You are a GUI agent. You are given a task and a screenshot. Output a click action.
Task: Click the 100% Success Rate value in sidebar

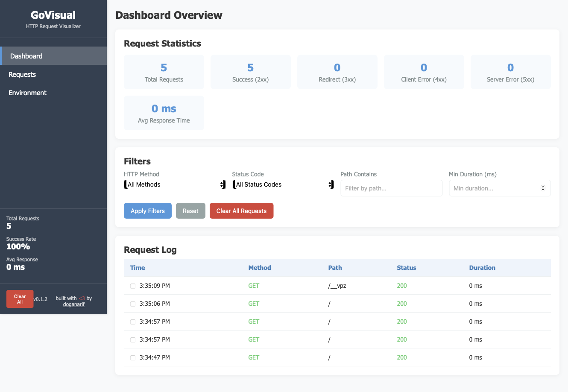(18, 246)
